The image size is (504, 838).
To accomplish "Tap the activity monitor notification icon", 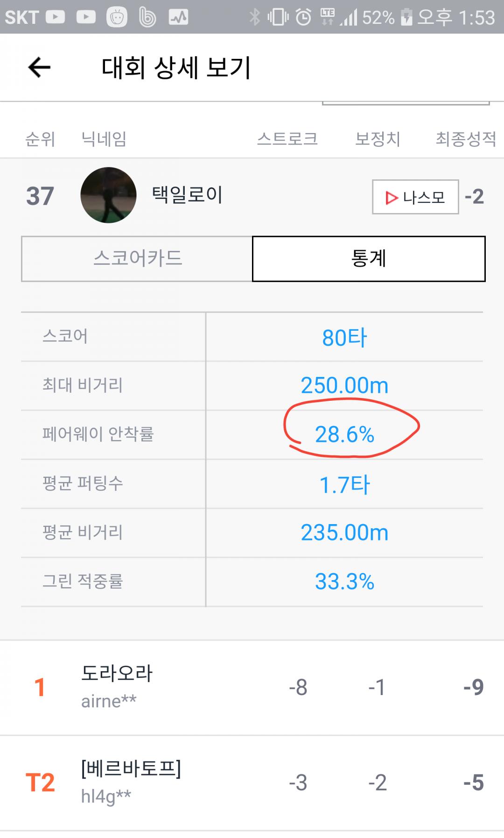I will click(x=178, y=18).
